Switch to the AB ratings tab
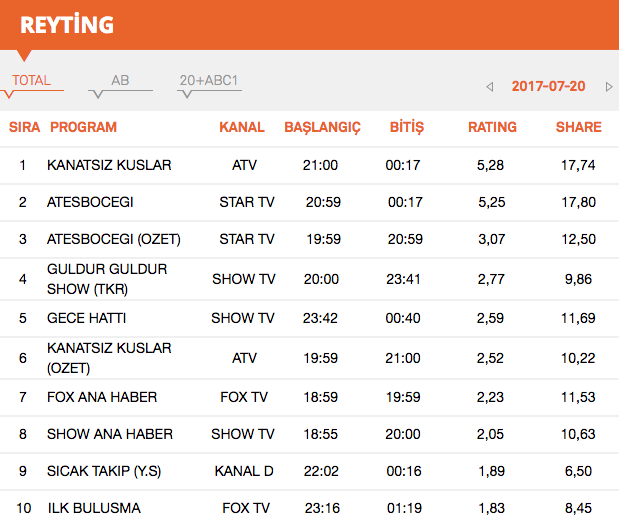Viewport: 619px width, 524px height. point(120,81)
